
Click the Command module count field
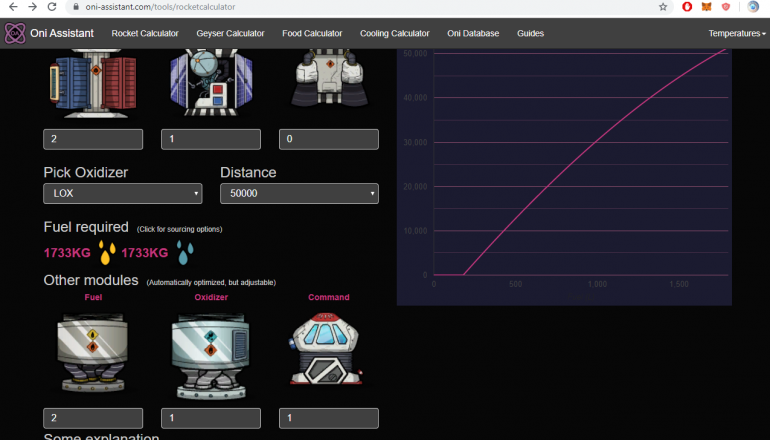329,418
